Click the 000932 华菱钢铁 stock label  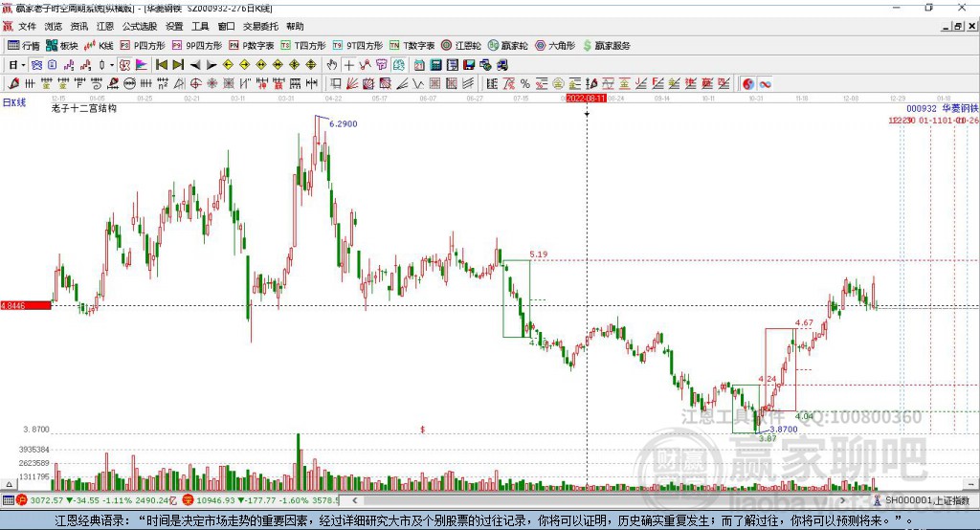(942, 109)
